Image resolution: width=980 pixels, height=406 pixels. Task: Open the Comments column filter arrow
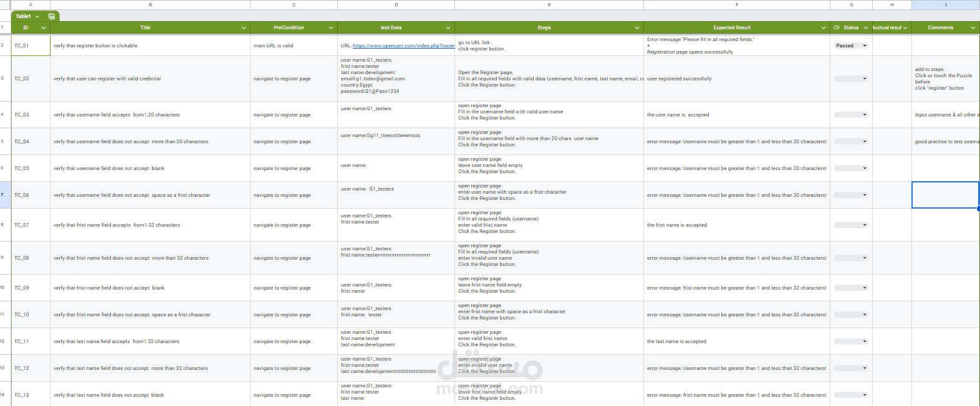[973, 27]
